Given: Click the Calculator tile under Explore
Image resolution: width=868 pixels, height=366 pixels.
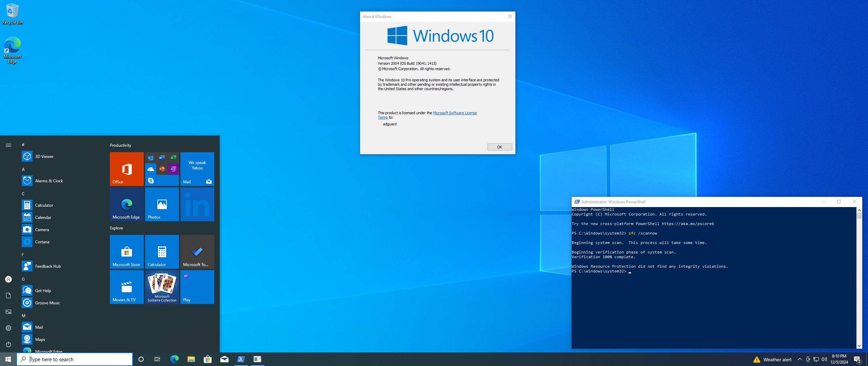Looking at the screenshot, I should coord(162,252).
